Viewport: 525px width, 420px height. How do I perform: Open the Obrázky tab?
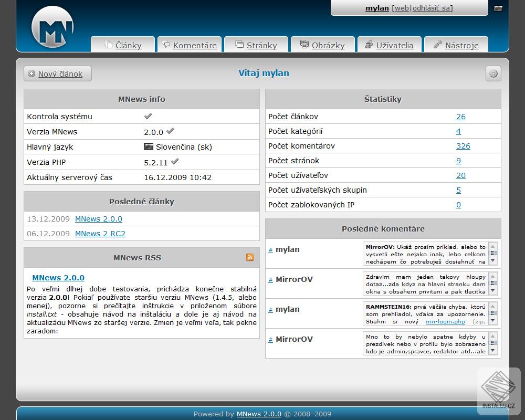tap(323, 45)
